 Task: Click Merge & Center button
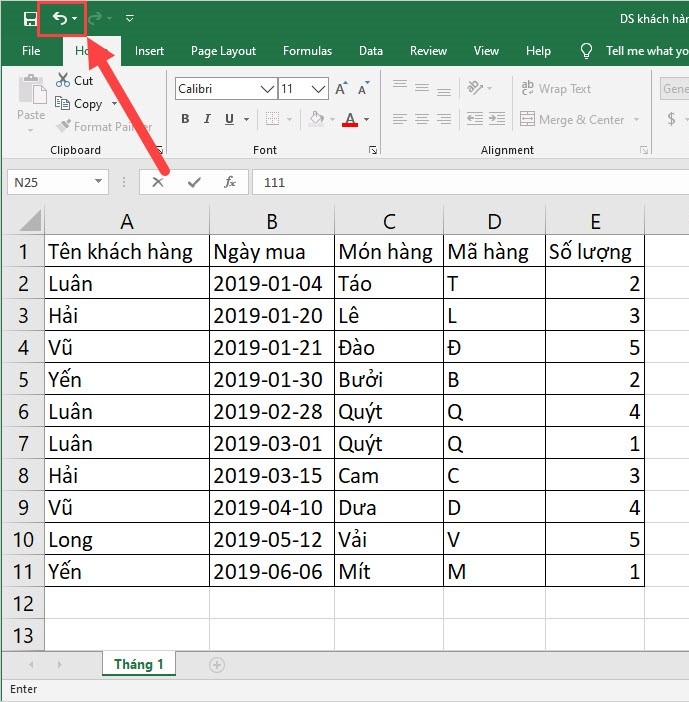point(572,120)
